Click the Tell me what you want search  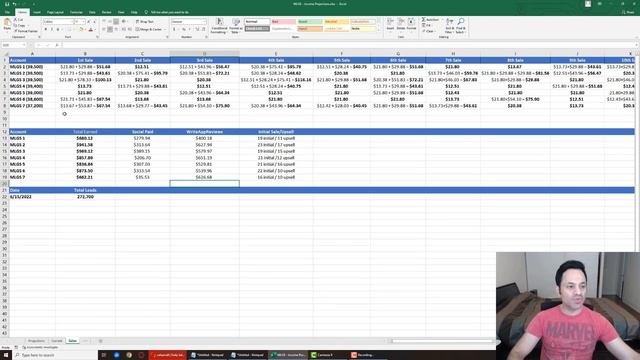[x=167, y=12]
